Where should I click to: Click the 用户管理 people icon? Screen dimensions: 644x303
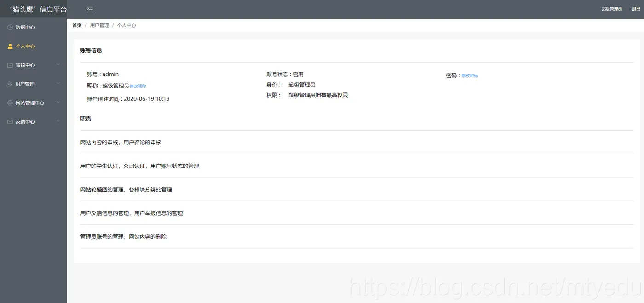coord(10,84)
